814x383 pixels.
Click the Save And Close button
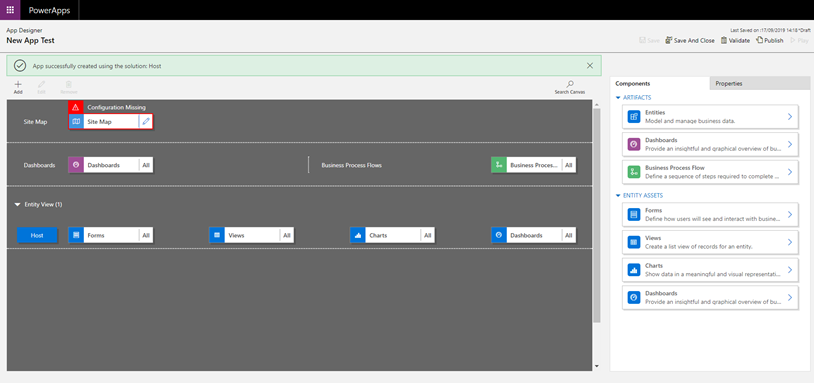(690, 40)
